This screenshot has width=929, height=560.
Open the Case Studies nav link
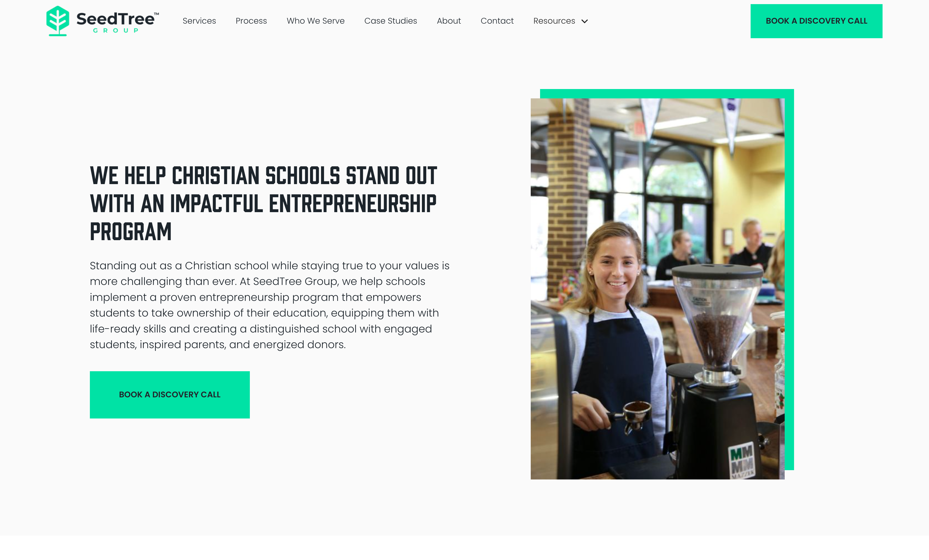tap(391, 21)
